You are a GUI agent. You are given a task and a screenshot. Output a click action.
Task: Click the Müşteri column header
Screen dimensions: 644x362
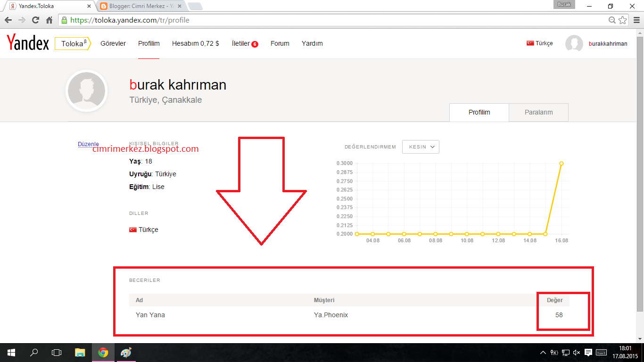pyautogui.click(x=324, y=300)
